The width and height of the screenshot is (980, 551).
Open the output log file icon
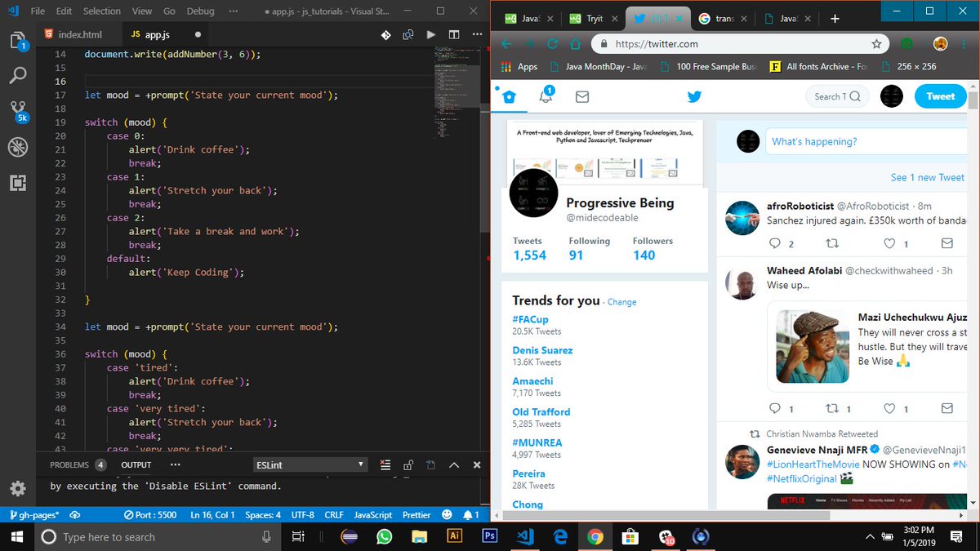[431, 464]
